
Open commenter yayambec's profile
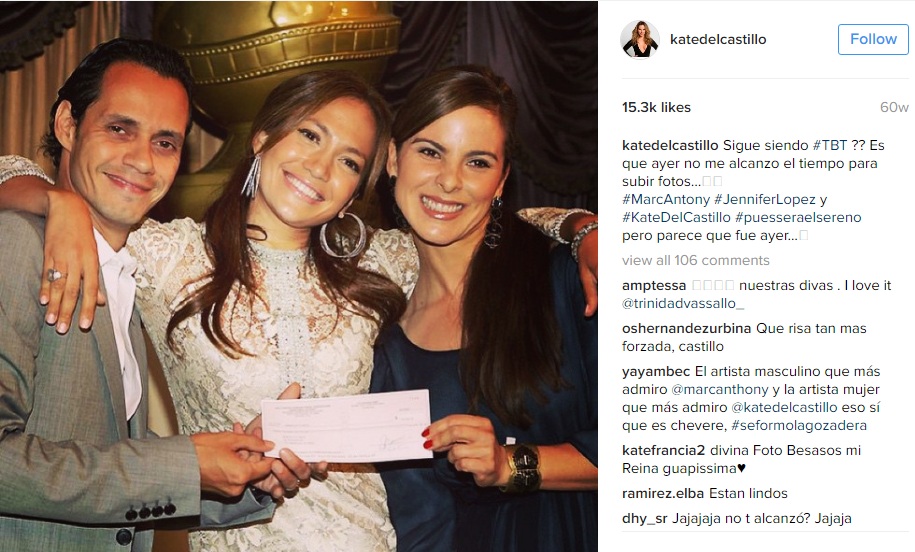(656, 371)
